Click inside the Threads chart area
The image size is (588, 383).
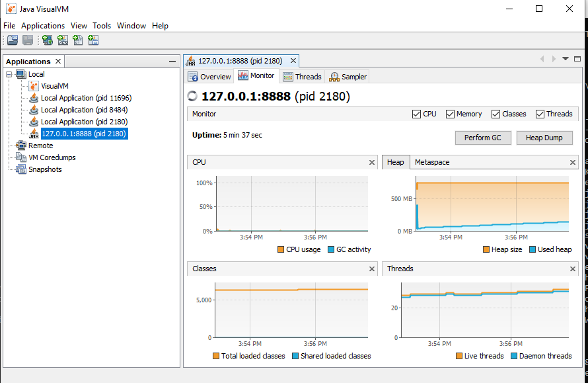click(x=485, y=310)
